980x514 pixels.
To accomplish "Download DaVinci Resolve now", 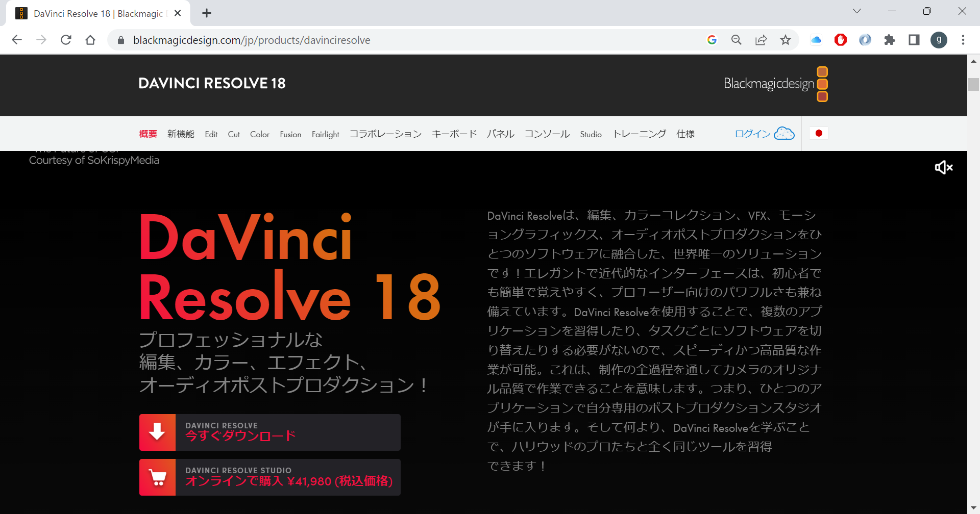I will (269, 432).
